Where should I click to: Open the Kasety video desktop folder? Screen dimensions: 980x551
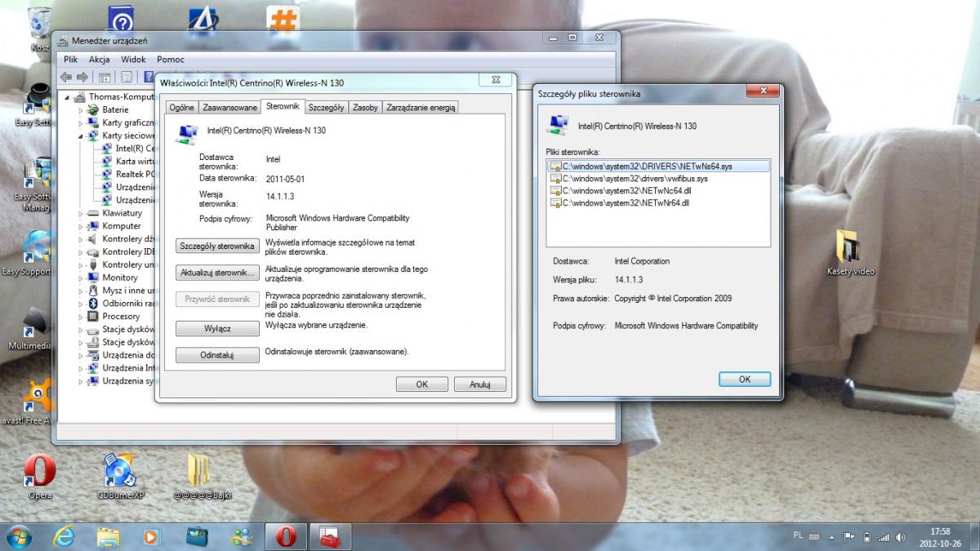click(x=850, y=252)
